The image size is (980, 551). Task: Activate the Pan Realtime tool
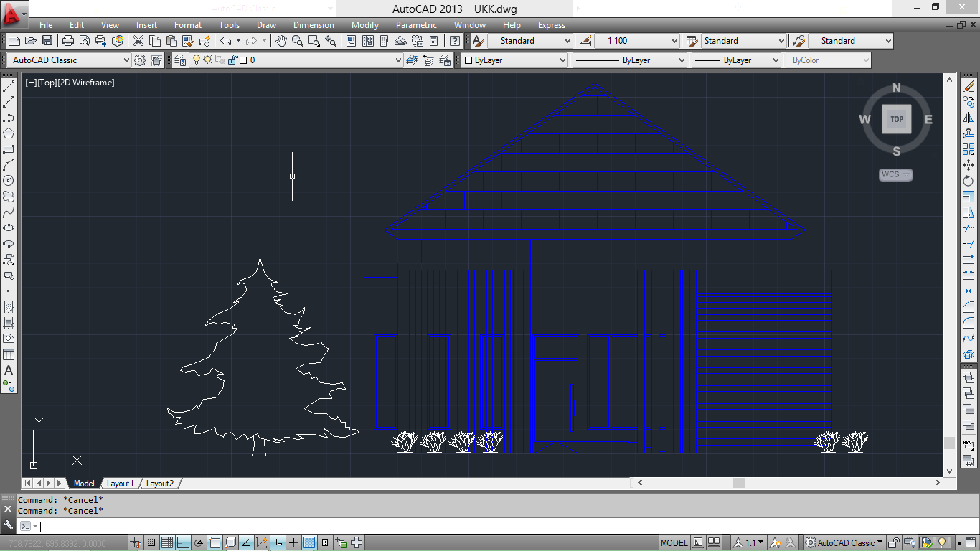pos(281,41)
